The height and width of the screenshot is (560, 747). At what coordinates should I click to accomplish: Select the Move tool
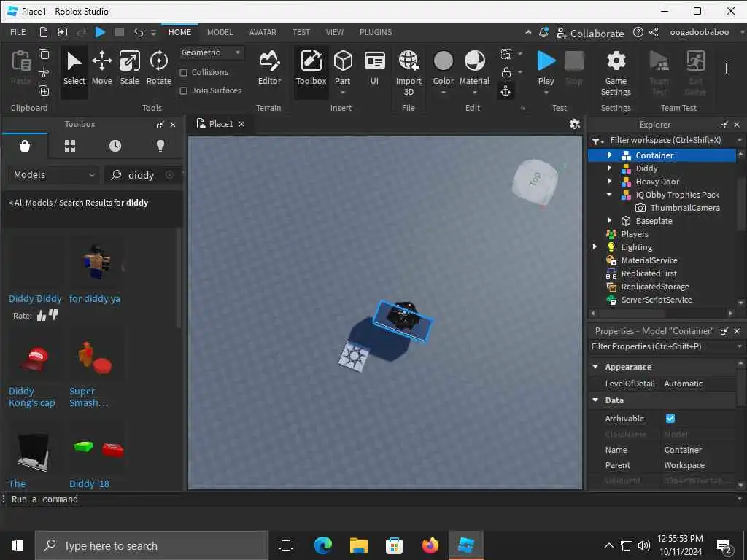tap(101, 68)
